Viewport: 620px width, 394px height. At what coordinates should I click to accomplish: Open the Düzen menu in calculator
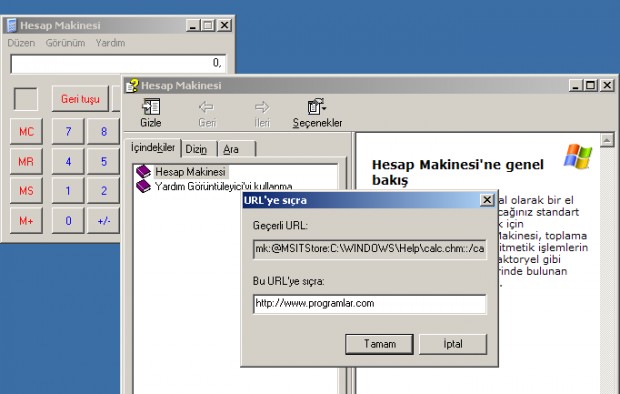[x=21, y=43]
